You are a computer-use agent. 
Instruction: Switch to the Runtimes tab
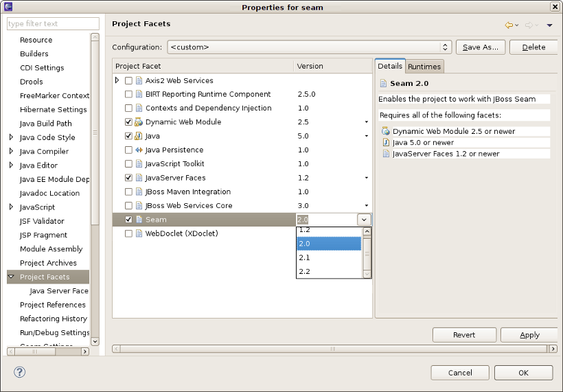[x=424, y=67]
